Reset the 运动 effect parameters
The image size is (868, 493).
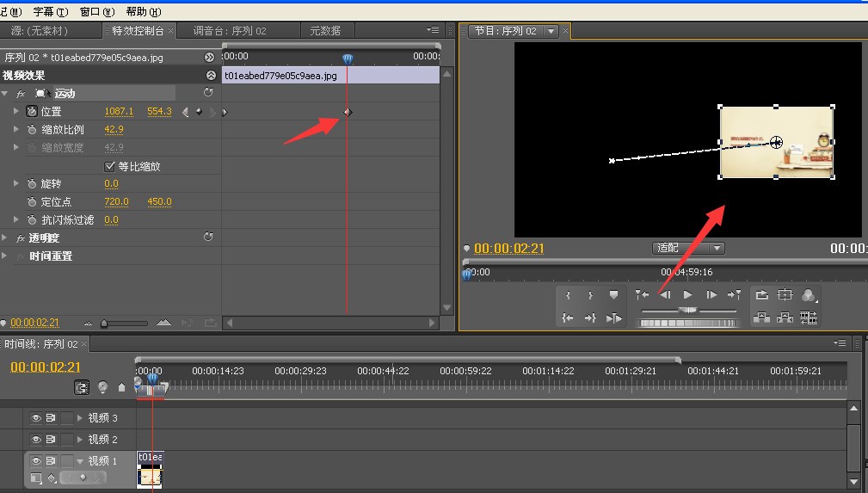pyautogui.click(x=208, y=93)
